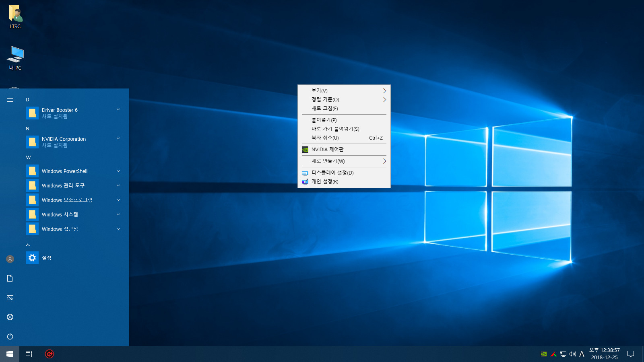
Task: Click the Windows PowerShell folder icon
Action: click(x=32, y=171)
